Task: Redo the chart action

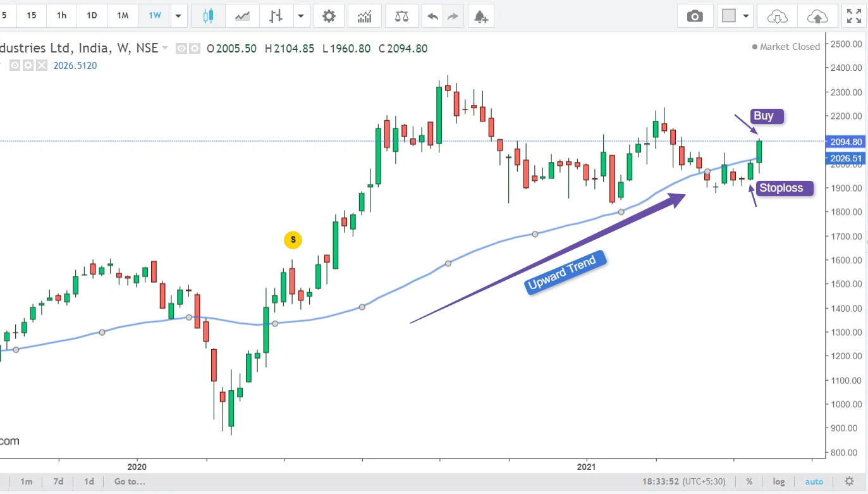Action: 453,16
